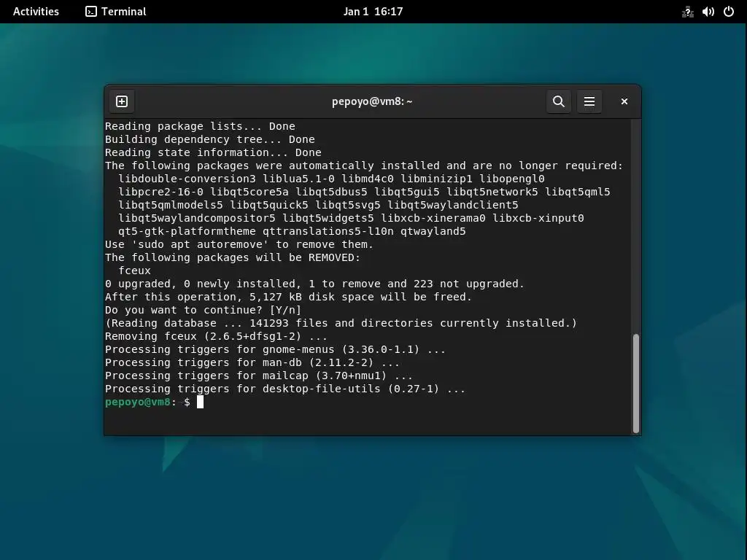Open the terminal search tool

pyautogui.click(x=559, y=101)
